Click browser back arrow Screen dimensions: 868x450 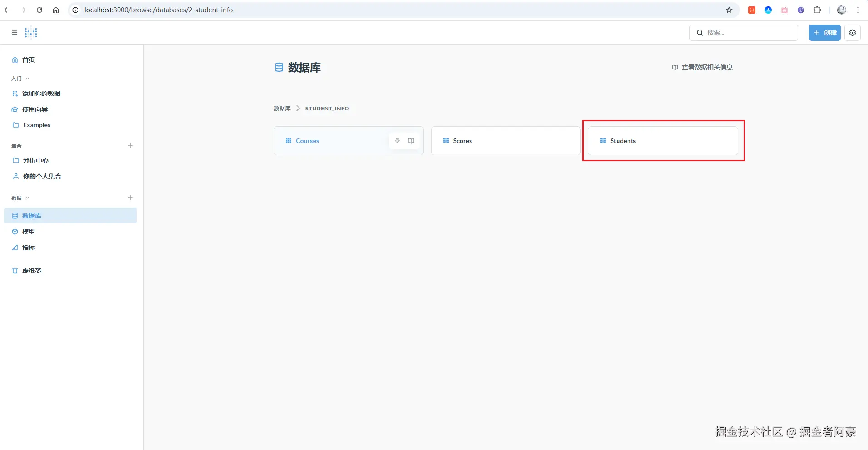click(x=7, y=10)
